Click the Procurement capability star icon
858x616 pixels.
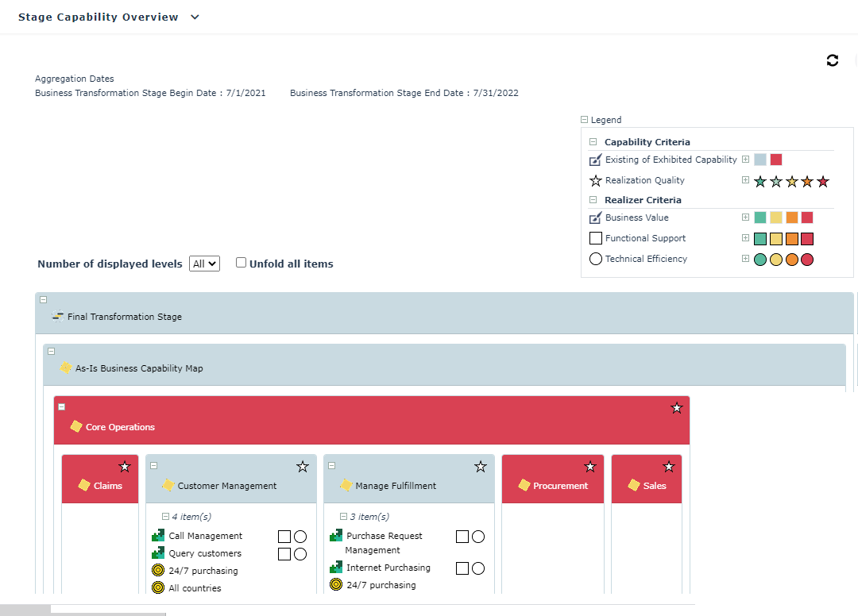[589, 467]
